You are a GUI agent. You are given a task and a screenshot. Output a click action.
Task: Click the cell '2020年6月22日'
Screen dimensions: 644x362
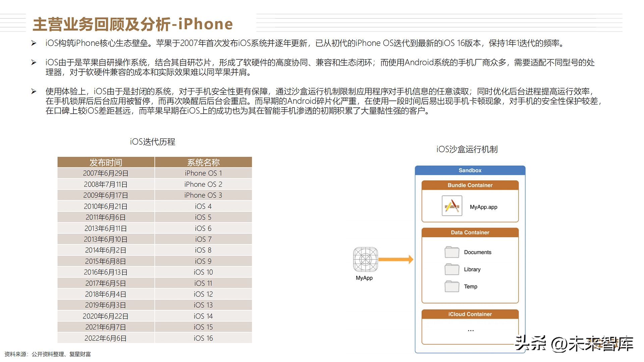coord(106,316)
